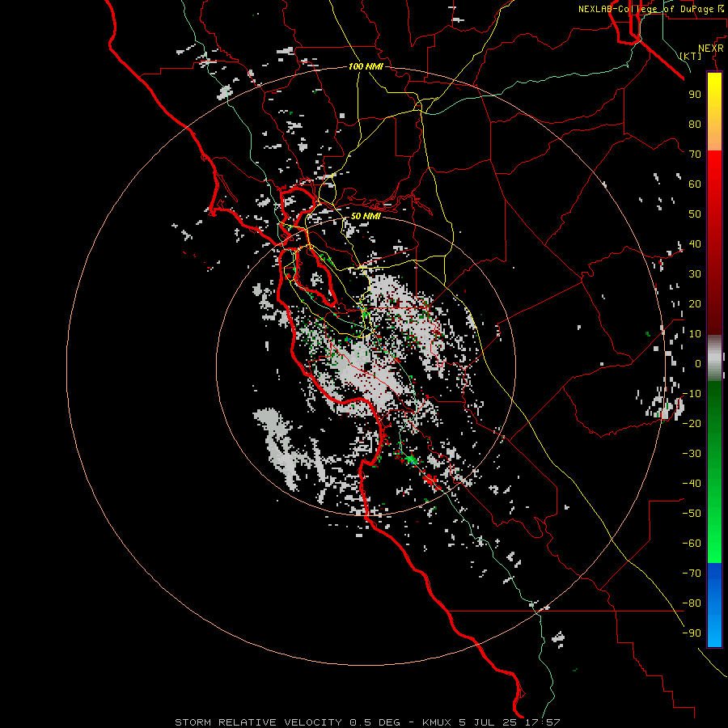Click "STORM RELATIVE VELOCITY" in the footer caption

(x=258, y=722)
